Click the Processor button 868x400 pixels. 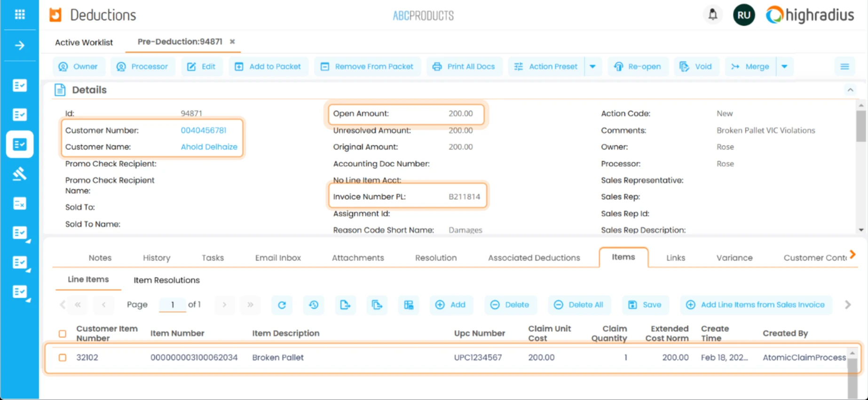pos(142,67)
